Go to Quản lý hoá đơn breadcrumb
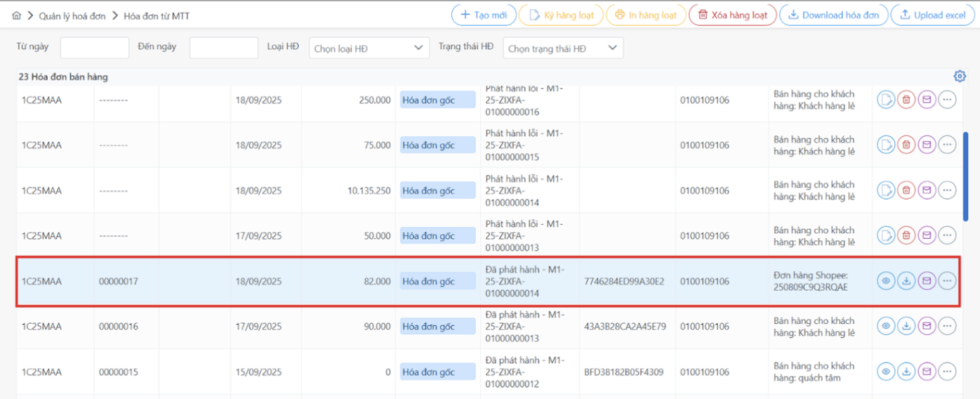 [72, 15]
